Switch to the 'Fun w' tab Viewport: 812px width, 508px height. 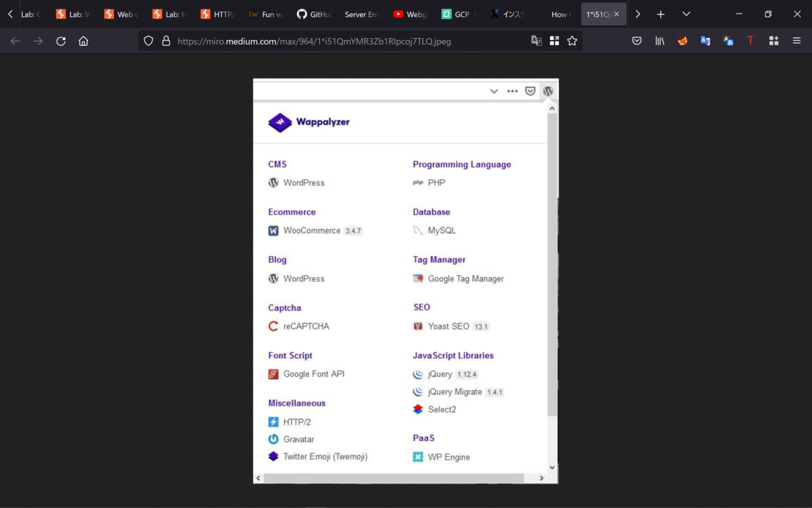coord(266,14)
